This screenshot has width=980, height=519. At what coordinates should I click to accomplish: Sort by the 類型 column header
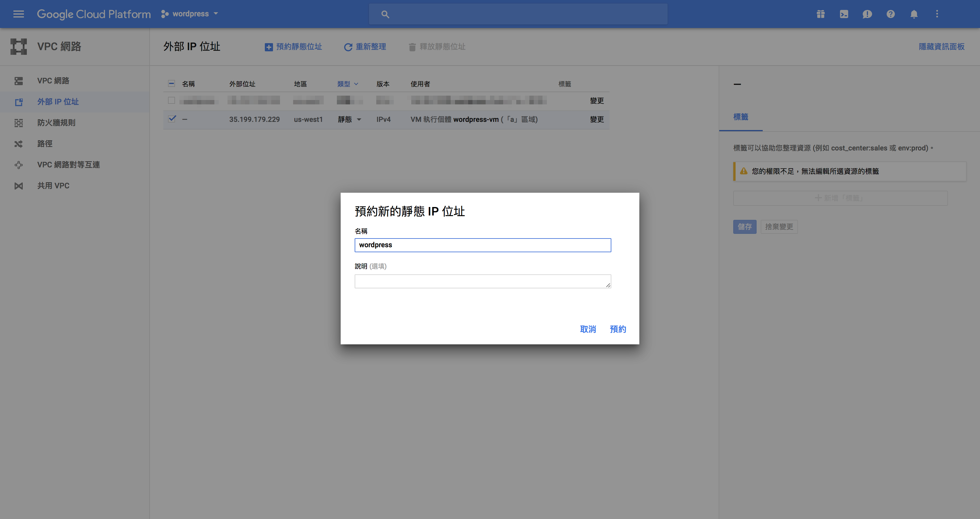[344, 84]
